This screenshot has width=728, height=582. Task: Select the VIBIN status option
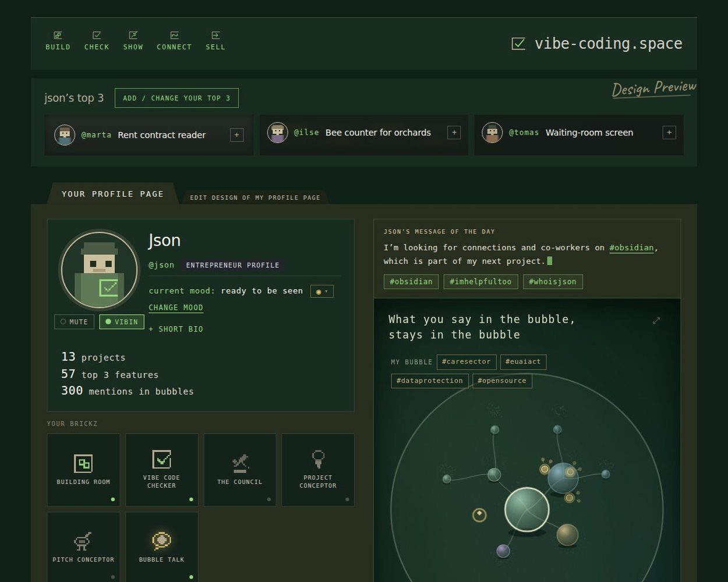click(x=122, y=322)
